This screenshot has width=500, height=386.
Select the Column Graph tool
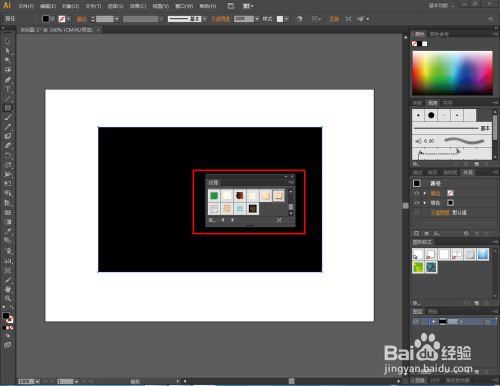click(x=8, y=261)
